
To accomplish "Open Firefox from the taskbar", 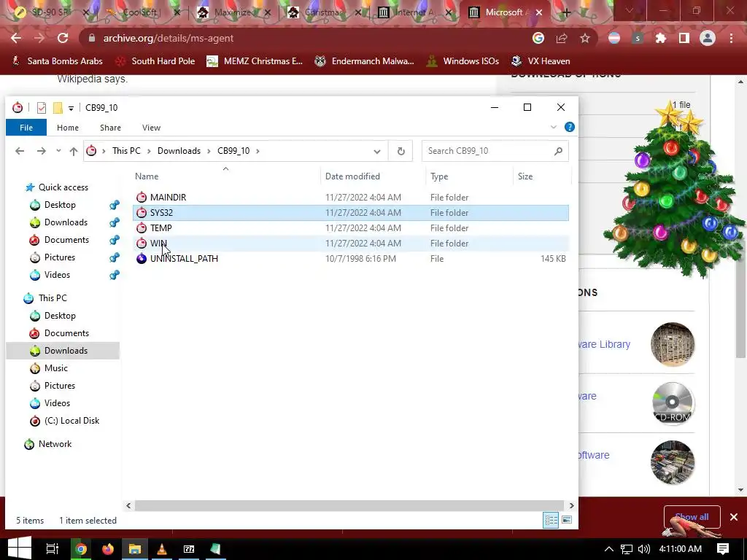I will pos(108,549).
